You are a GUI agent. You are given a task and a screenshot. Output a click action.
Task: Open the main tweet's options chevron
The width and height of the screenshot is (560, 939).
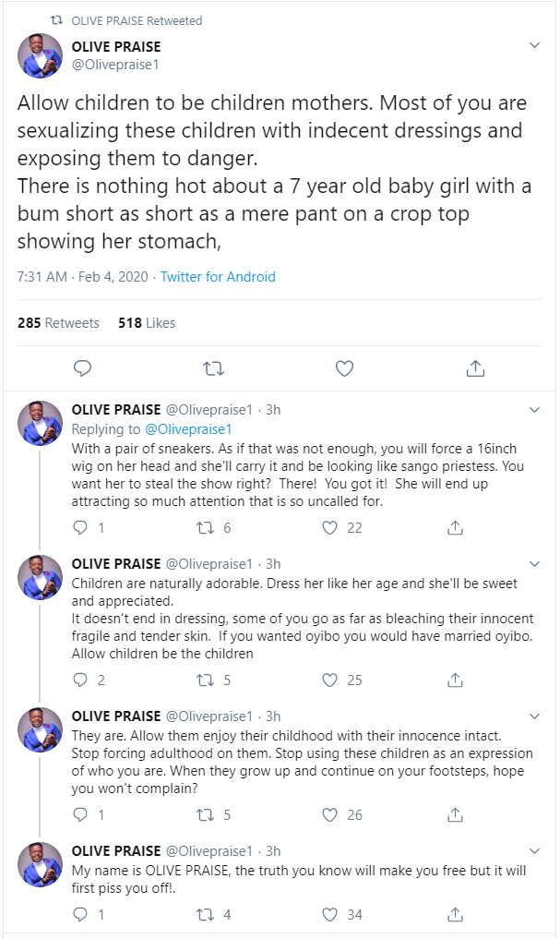(x=534, y=45)
